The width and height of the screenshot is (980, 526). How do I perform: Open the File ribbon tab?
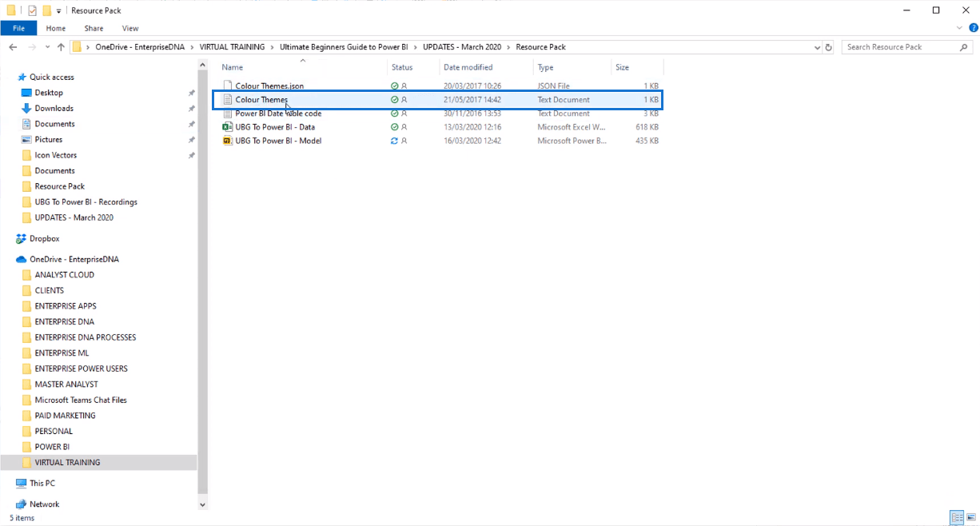point(18,28)
